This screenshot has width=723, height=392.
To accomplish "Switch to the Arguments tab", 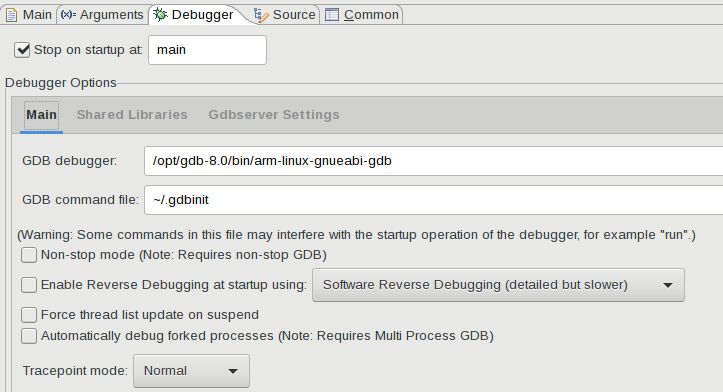I will 102,15.
